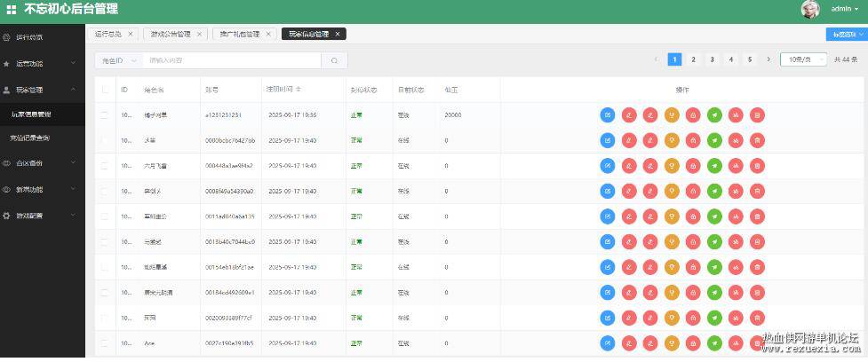This screenshot has height=362, width=868.
Task: Click blue edit icon for 00184cd492609e1
Action: point(608,293)
